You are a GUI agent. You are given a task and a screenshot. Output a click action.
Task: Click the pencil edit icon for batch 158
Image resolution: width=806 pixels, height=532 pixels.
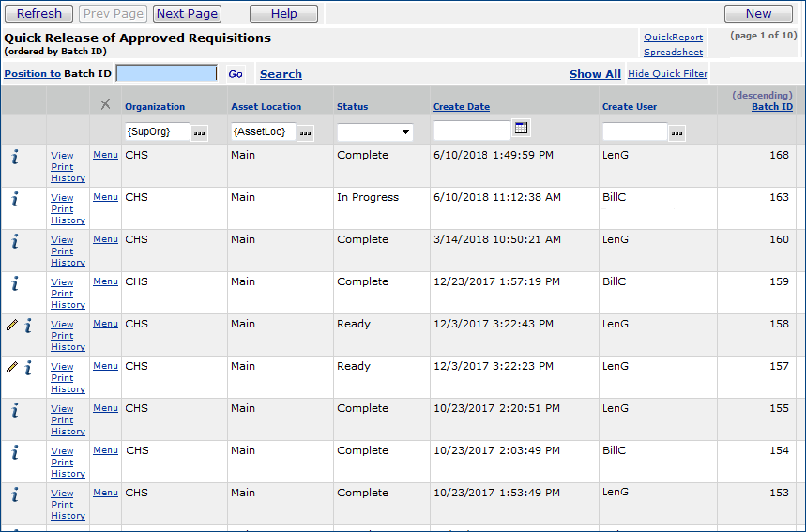click(11, 325)
